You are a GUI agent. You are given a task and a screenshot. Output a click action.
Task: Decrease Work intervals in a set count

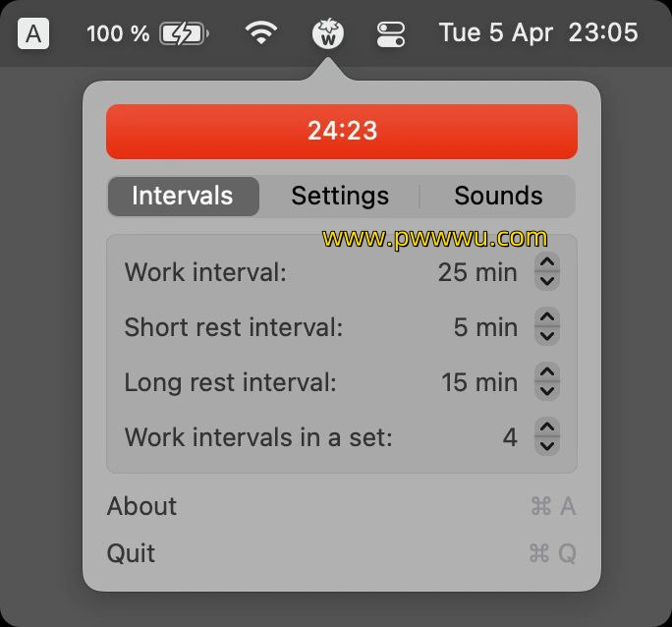coord(547,446)
